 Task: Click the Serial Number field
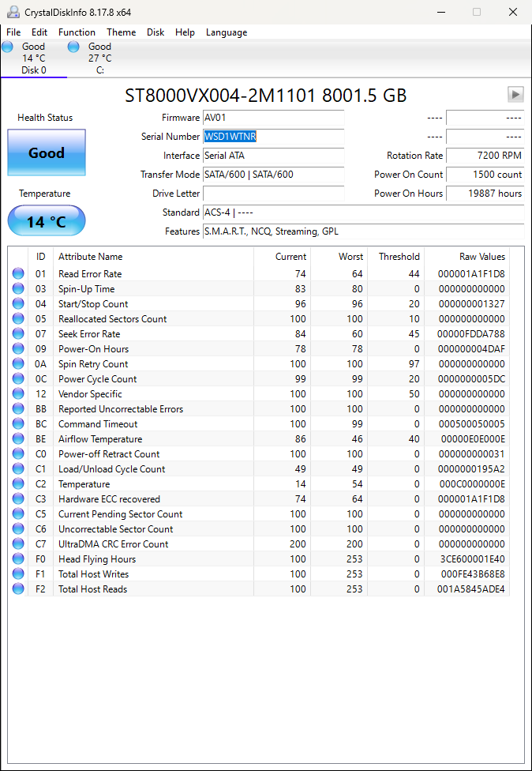pyautogui.click(x=273, y=137)
